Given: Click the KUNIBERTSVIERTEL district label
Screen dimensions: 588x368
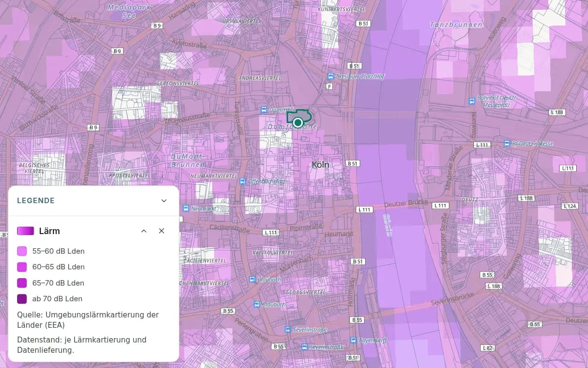Looking at the screenshot, I should [x=342, y=9].
